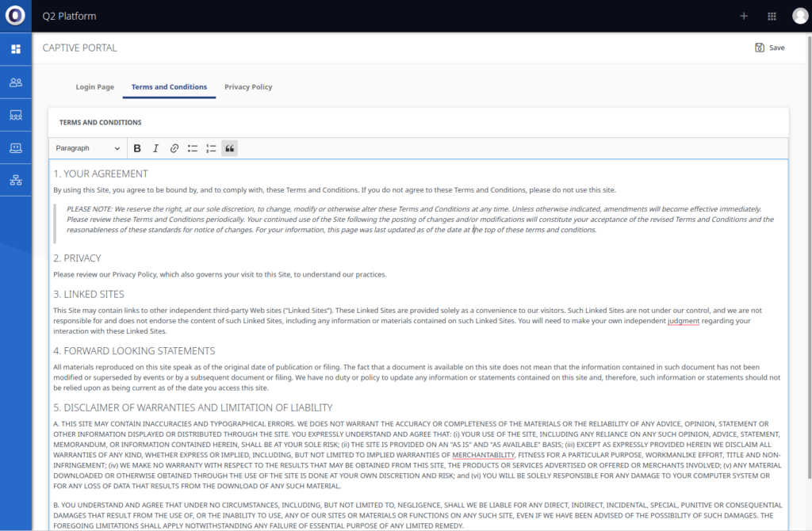Open the user profile avatar menu
This screenshot has width=812, height=531.
(799, 16)
